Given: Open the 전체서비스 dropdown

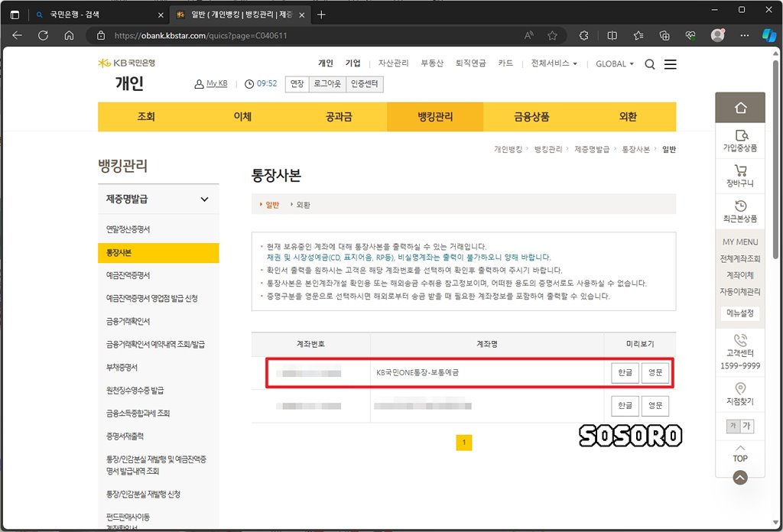Looking at the screenshot, I should click(554, 63).
